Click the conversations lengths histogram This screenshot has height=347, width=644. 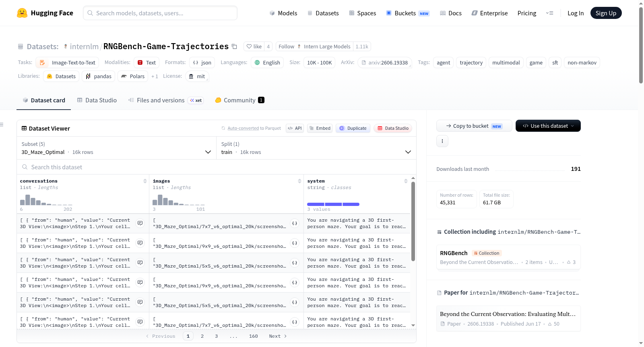coord(46,200)
